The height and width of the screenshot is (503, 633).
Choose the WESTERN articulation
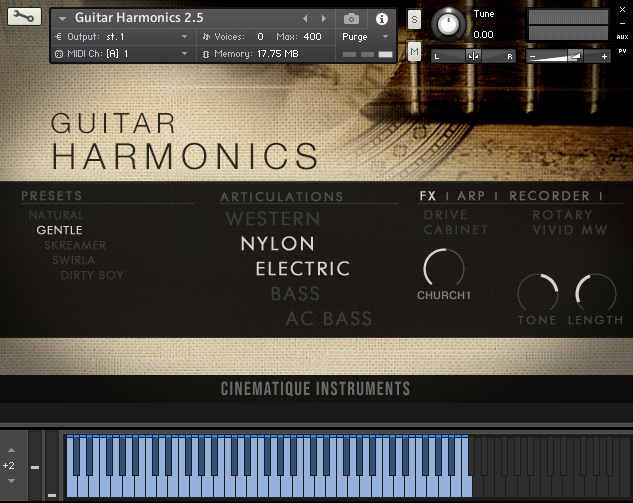coord(273,218)
